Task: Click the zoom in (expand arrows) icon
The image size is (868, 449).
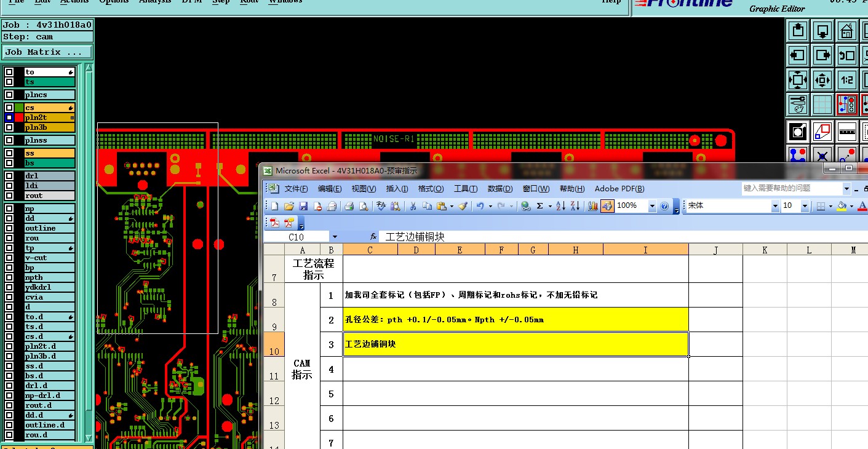Action: 798,80
